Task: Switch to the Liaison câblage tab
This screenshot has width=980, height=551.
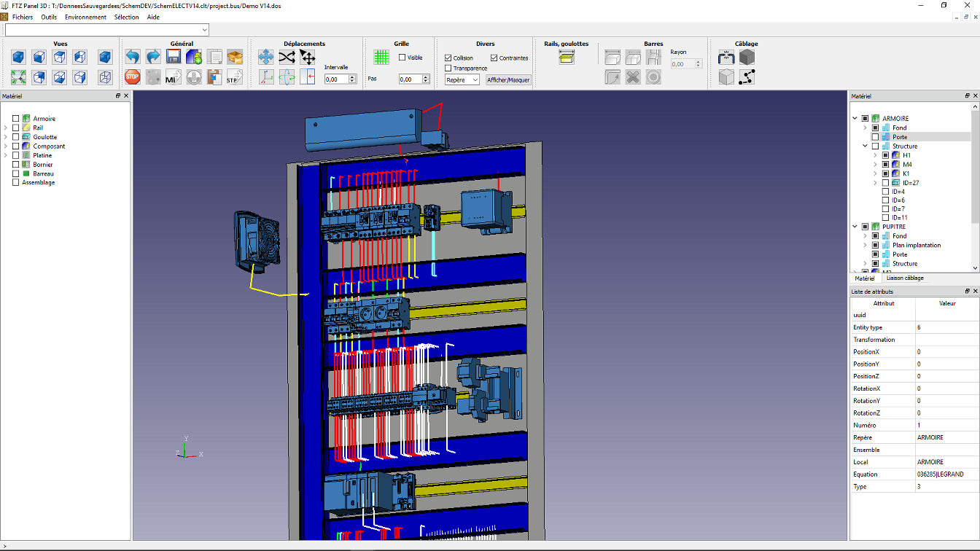Action: click(905, 278)
